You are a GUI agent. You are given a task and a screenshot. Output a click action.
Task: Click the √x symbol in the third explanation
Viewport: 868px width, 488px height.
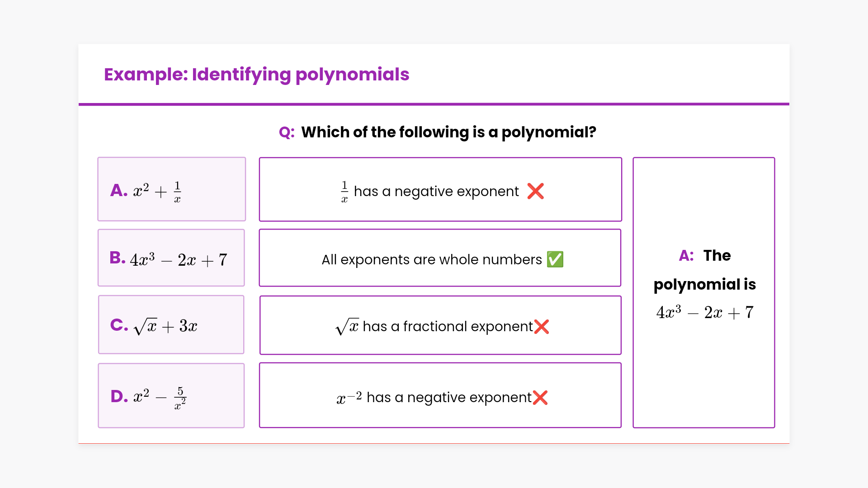pyautogui.click(x=347, y=326)
